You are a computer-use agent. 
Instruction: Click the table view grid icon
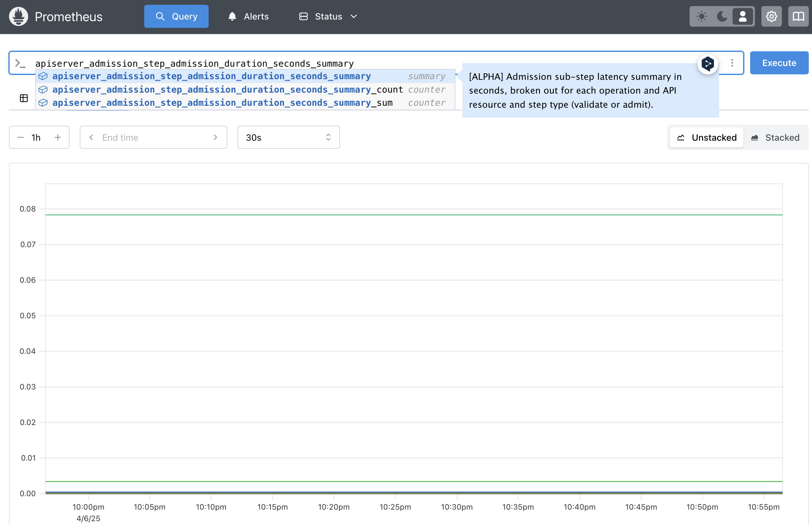click(x=24, y=98)
